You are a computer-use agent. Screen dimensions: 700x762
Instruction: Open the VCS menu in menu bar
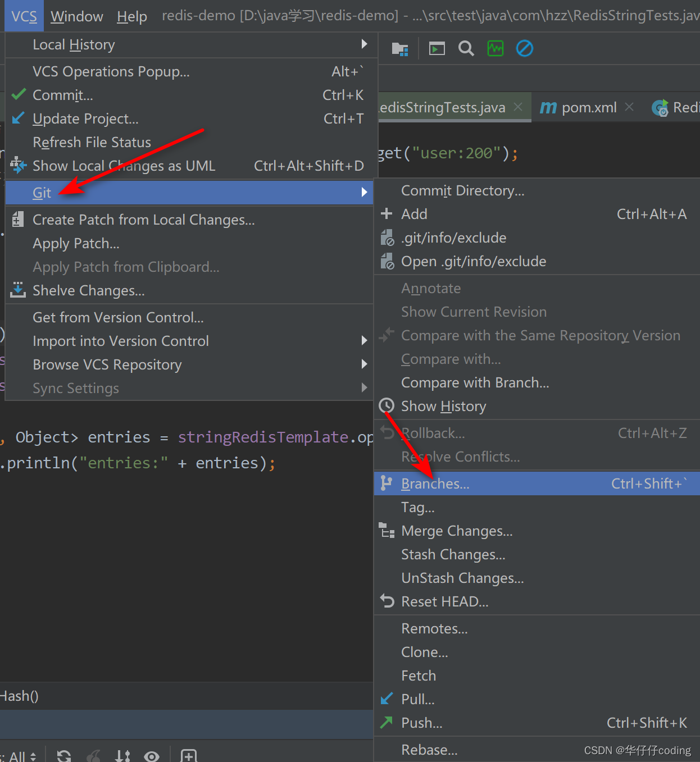pyautogui.click(x=24, y=16)
